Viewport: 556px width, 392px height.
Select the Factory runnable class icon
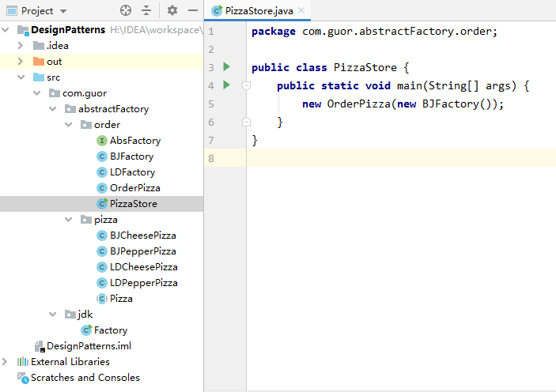[x=86, y=330]
